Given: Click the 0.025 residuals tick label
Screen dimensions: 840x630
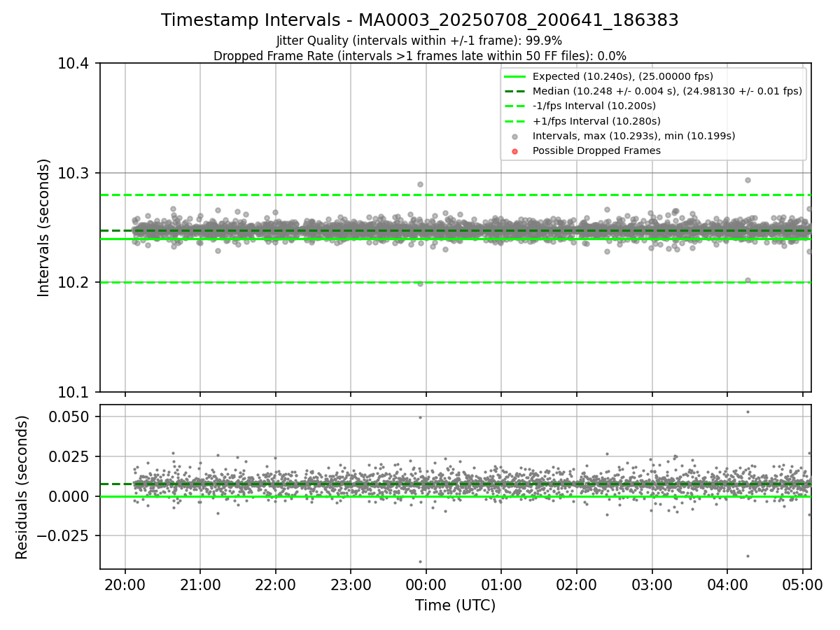Looking at the screenshot, I should [70, 456].
